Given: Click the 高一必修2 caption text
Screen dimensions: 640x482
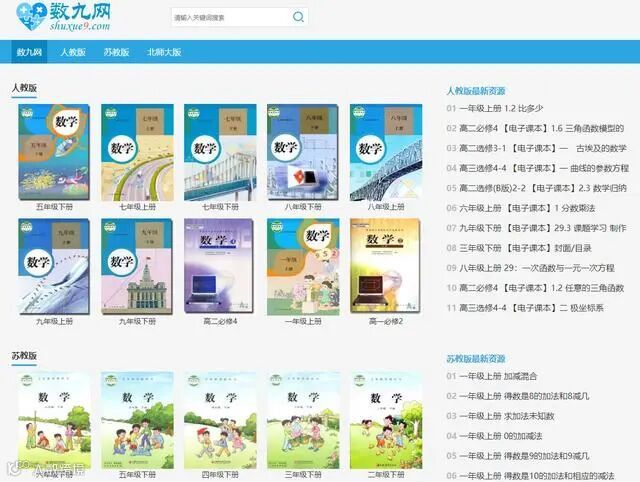Looking at the screenshot, I should tap(386, 321).
